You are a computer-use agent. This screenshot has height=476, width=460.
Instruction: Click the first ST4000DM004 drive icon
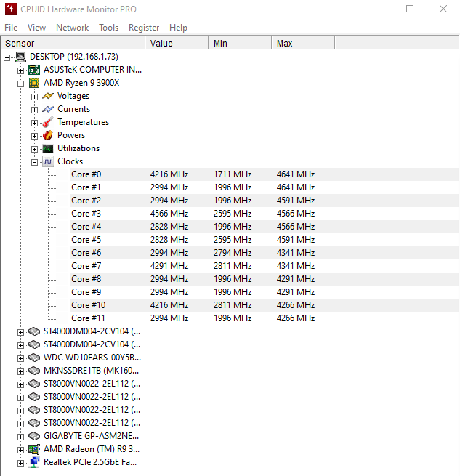pos(34,331)
